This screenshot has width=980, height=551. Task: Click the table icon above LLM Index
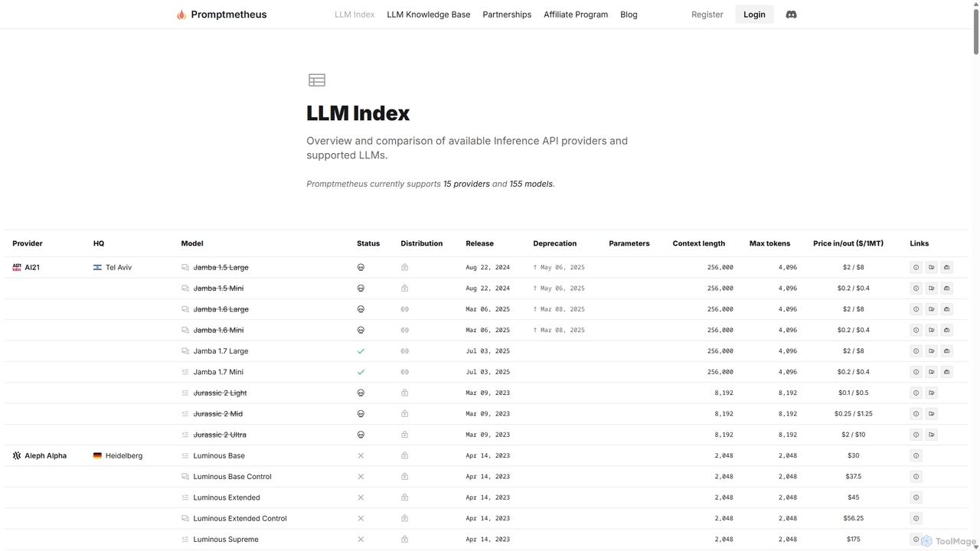(317, 80)
